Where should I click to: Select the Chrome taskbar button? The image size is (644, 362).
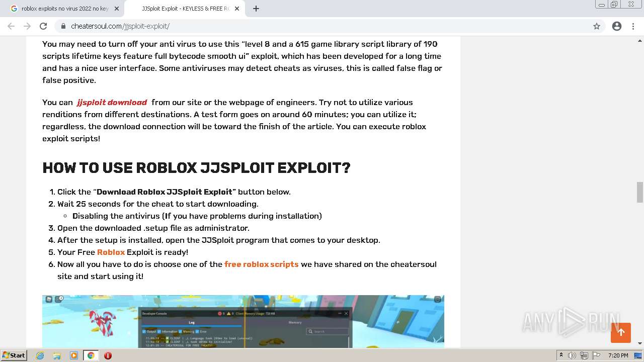91,355
